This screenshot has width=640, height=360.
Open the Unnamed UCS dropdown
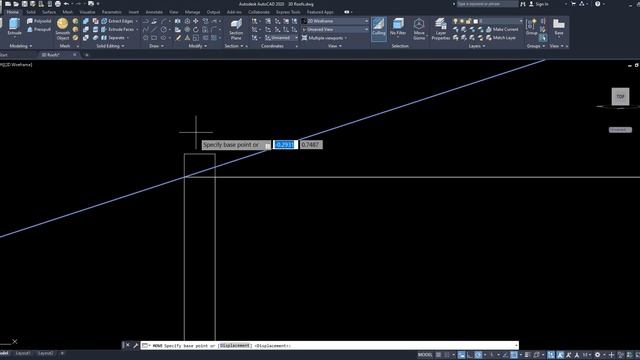[x=281, y=38]
